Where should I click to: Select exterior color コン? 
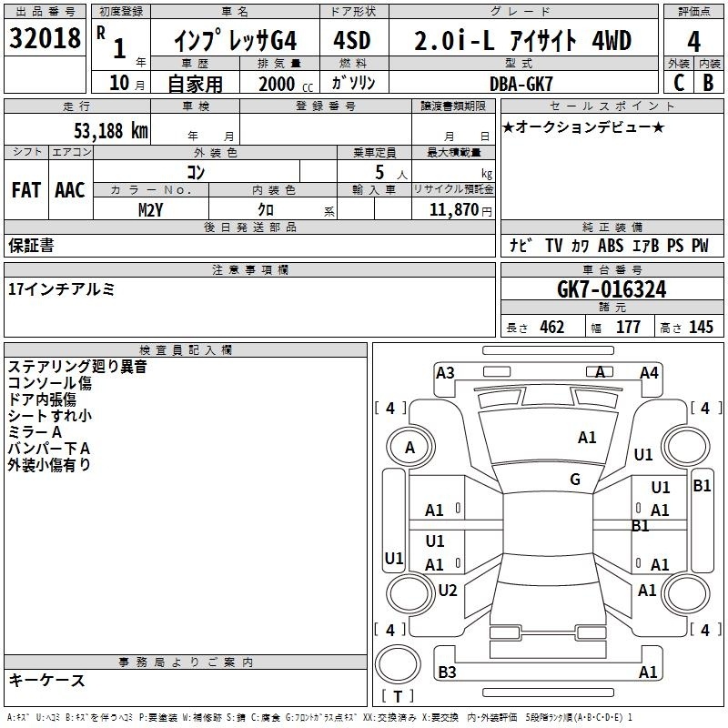click(196, 172)
